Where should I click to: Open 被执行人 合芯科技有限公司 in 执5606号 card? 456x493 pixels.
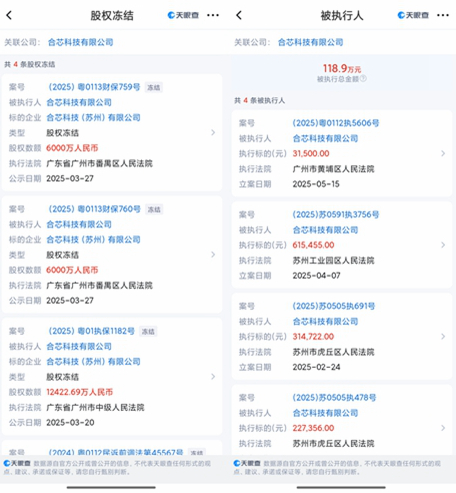click(x=325, y=138)
